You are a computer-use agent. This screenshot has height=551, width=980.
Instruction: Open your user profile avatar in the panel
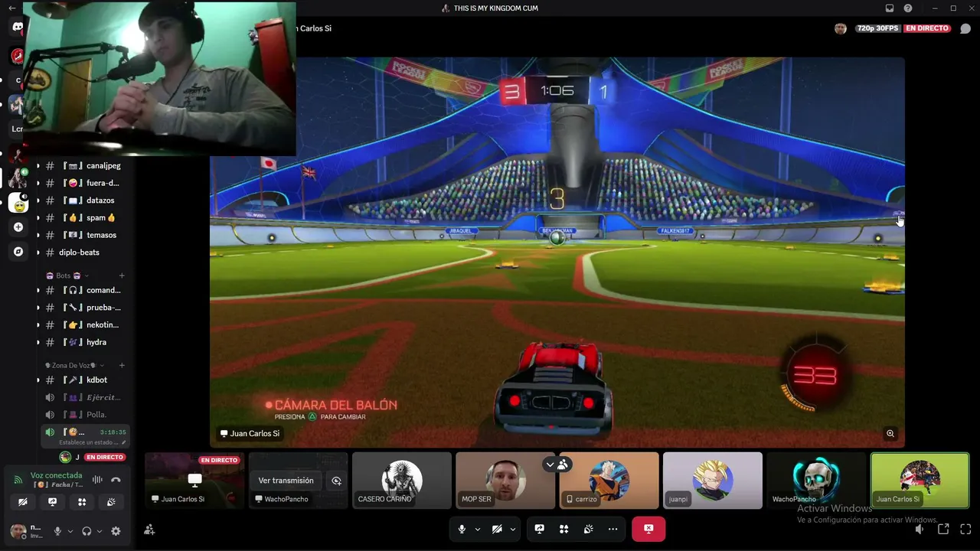pos(18,531)
